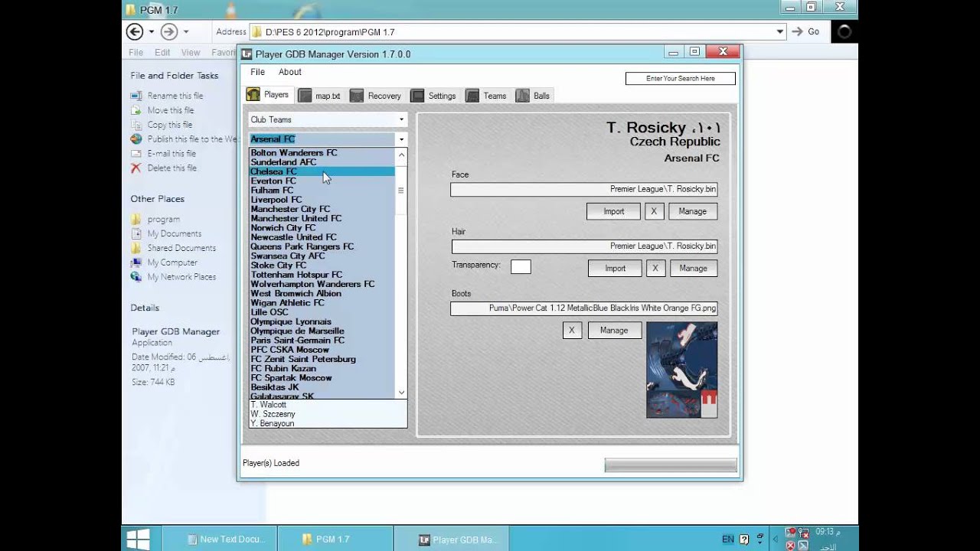Select Wigan Athletic FC
Image resolution: width=980 pixels, height=551 pixels.
tap(322, 302)
